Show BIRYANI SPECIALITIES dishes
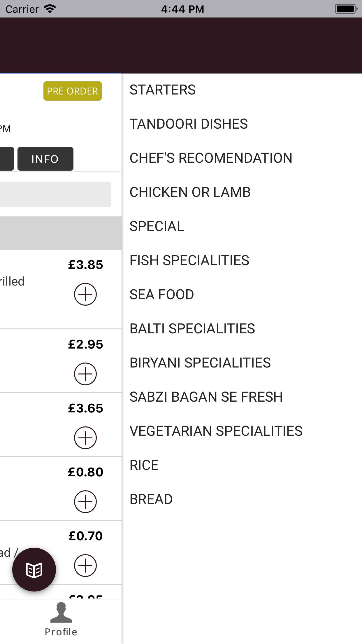The height and width of the screenshot is (644, 362). [x=200, y=362]
